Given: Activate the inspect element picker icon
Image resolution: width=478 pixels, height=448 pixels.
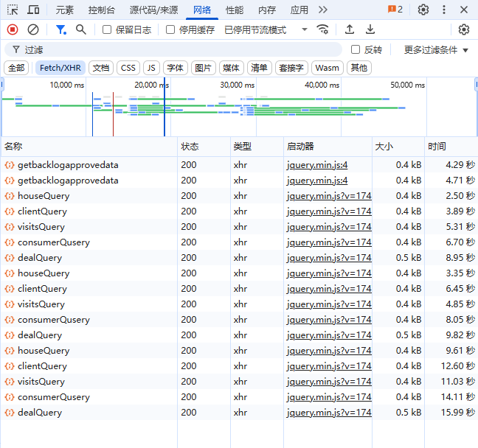Looking at the screenshot, I should point(13,10).
